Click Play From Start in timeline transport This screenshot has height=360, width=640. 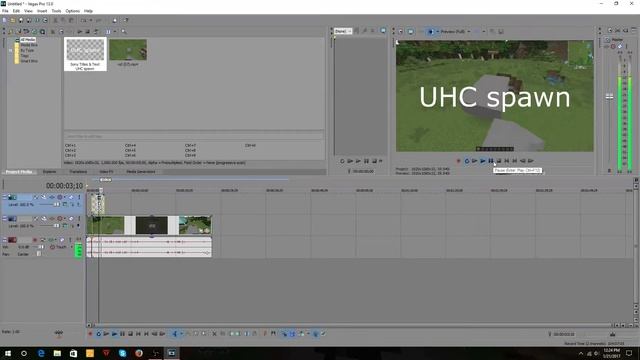(x=106, y=334)
